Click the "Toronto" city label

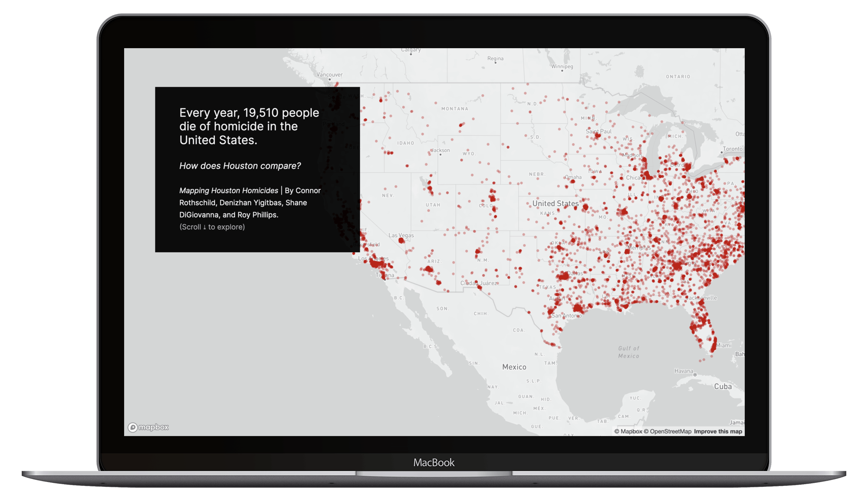[x=733, y=149]
